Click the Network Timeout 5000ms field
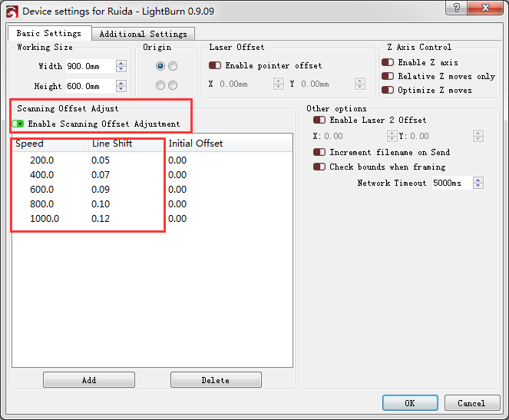 [x=452, y=183]
